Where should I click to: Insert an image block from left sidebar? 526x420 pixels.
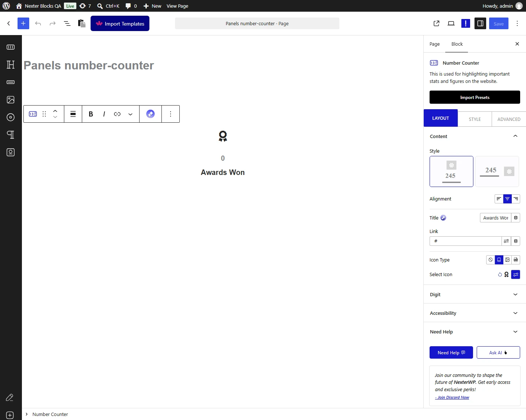pyautogui.click(x=11, y=100)
